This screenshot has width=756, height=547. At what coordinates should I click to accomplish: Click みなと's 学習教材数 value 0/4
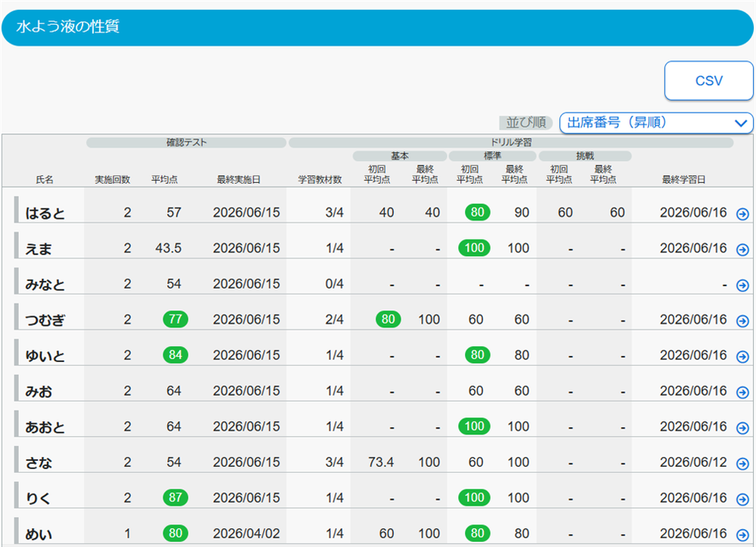tap(335, 284)
